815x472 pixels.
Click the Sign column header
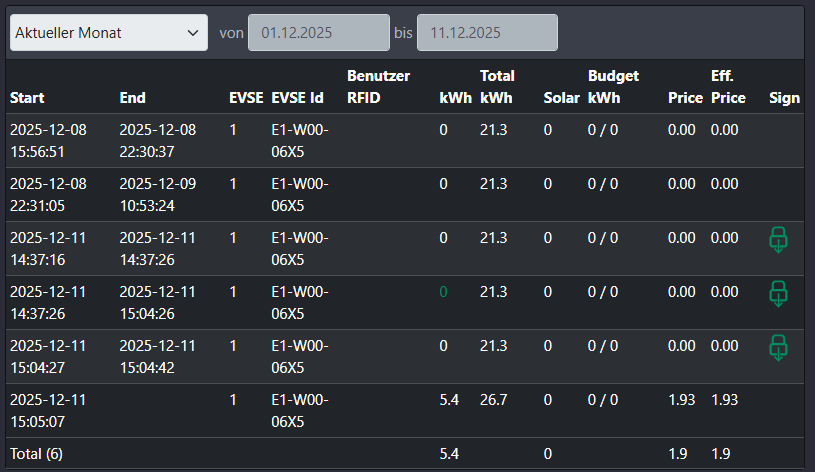pos(784,98)
